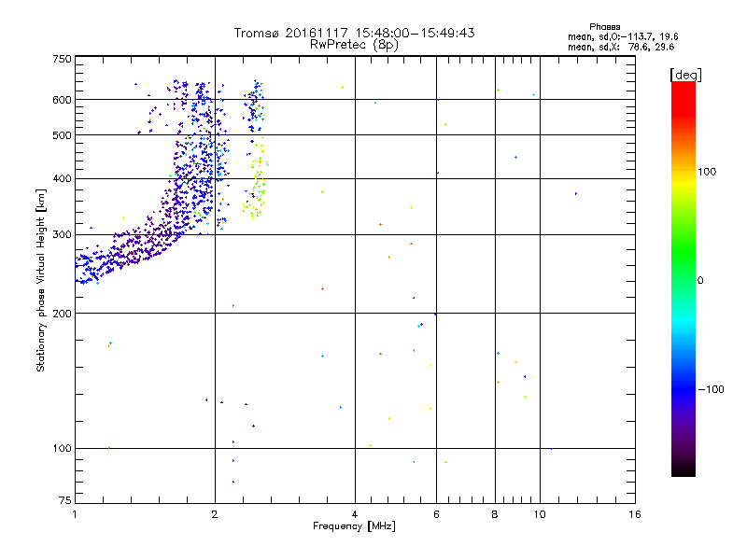Click the '200' y-axis tick label
The image size is (747, 560).
click(63, 314)
